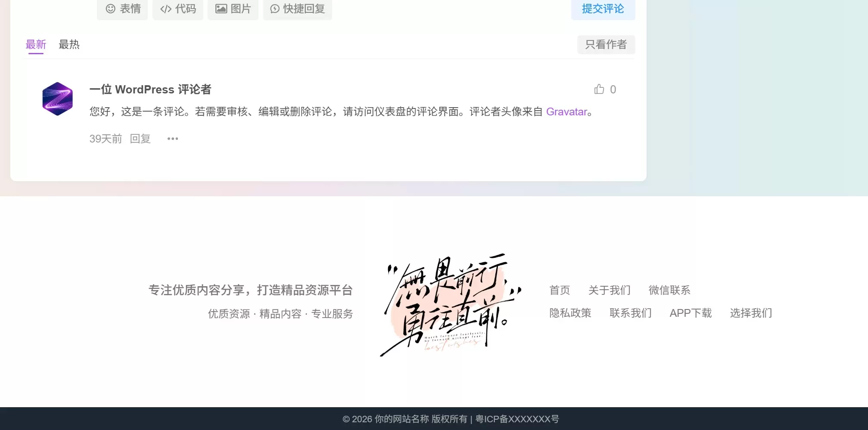Click the commenter's hexagon avatar
This screenshot has height=430, width=868.
point(58,99)
